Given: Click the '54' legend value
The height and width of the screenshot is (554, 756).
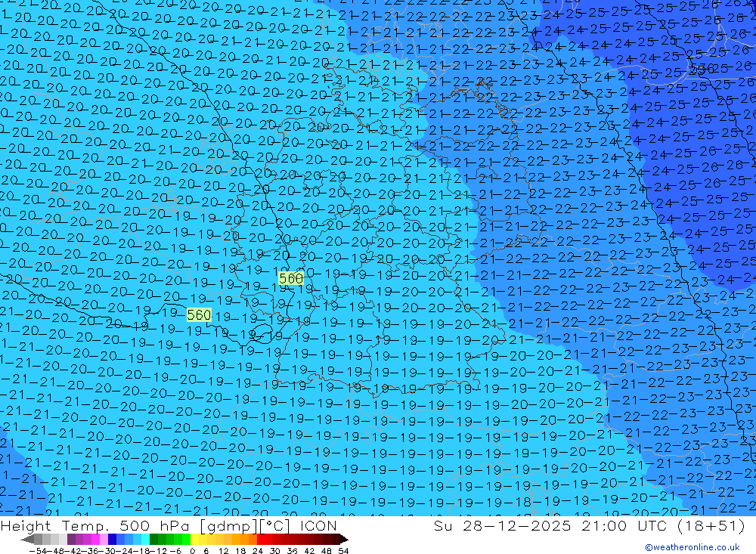Looking at the screenshot, I should [x=344, y=551].
